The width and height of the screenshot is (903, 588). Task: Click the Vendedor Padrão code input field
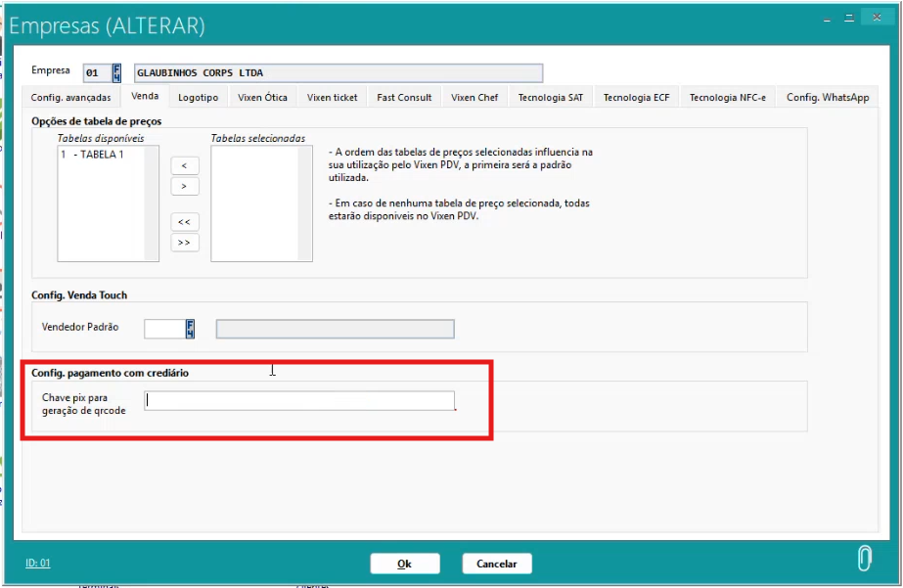click(163, 329)
